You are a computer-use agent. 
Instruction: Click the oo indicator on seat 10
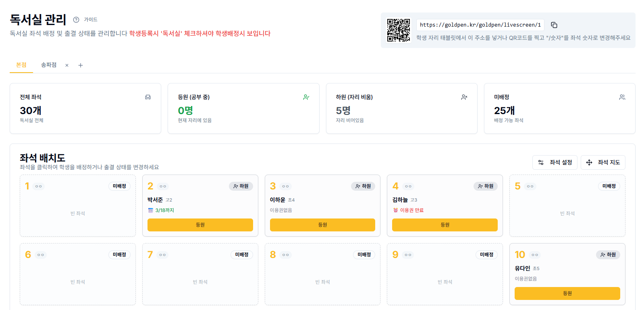[x=534, y=255]
